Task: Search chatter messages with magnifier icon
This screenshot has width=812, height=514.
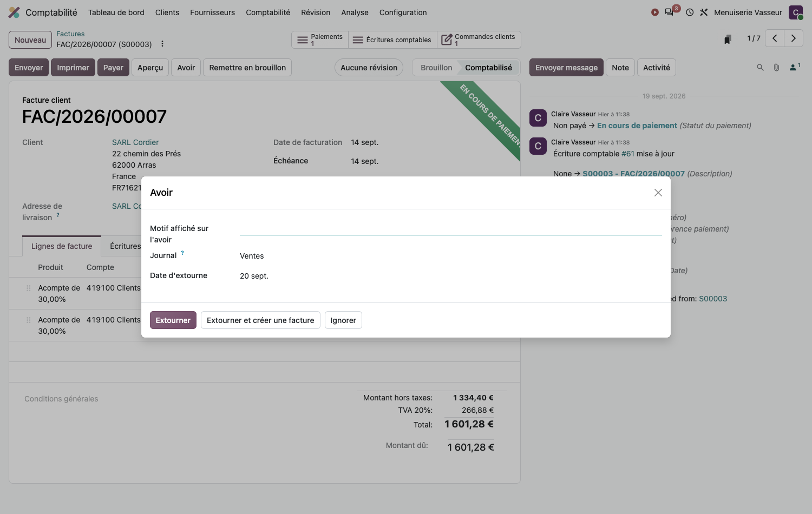Action: tap(760, 68)
